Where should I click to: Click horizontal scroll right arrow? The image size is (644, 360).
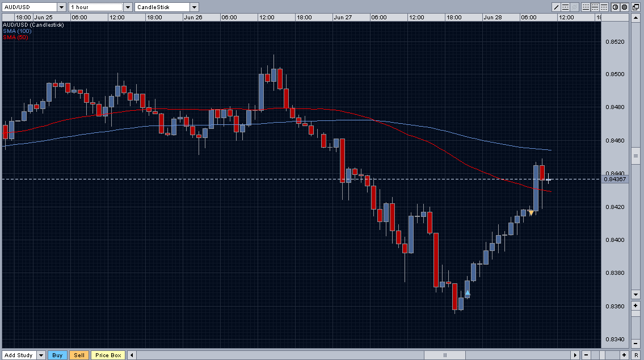tap(575, 355)
